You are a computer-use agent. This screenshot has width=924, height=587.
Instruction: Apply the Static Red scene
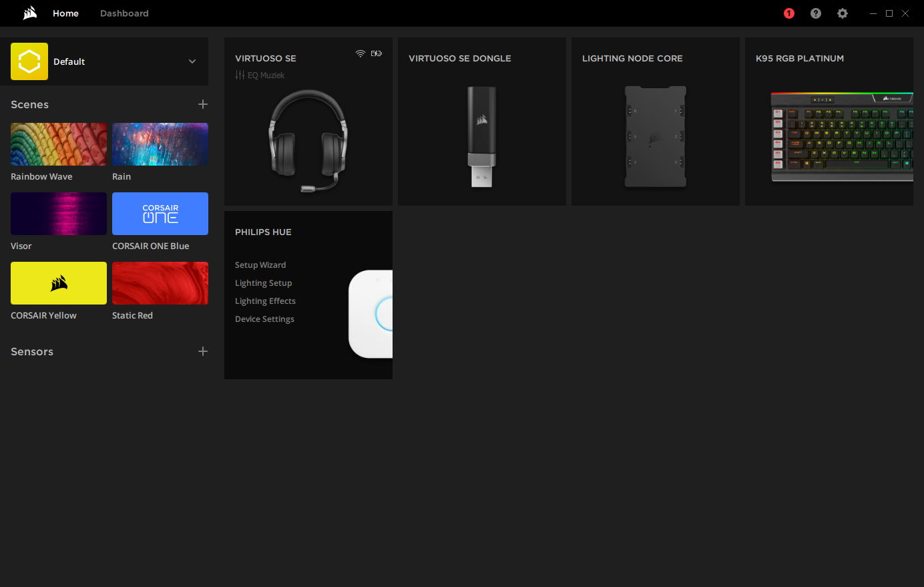(160, 283)
